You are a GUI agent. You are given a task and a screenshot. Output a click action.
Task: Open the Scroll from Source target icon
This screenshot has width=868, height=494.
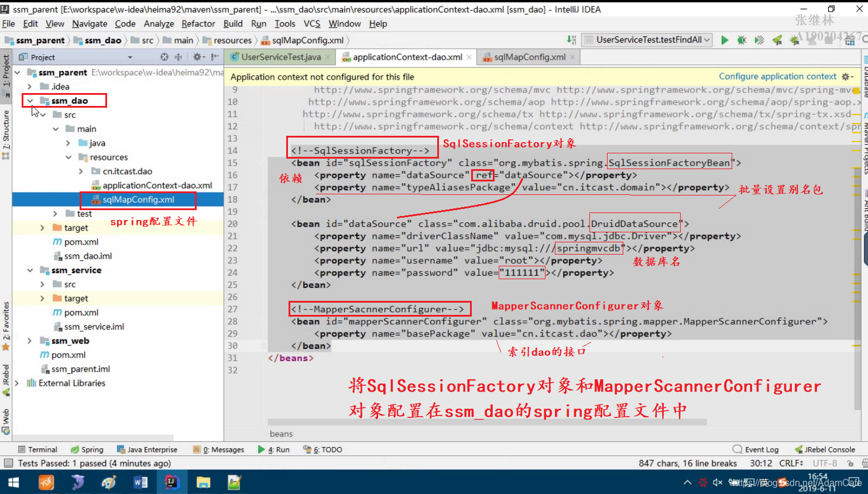(x=164, y=57)
